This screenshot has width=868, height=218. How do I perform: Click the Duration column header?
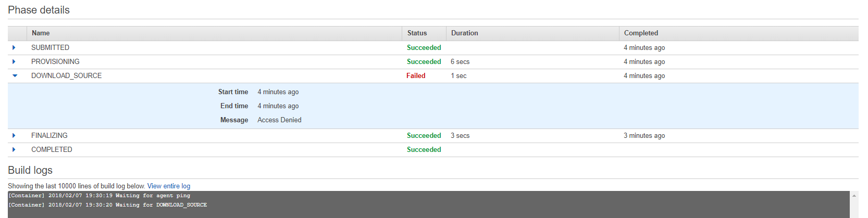click(x=464, y=33)
